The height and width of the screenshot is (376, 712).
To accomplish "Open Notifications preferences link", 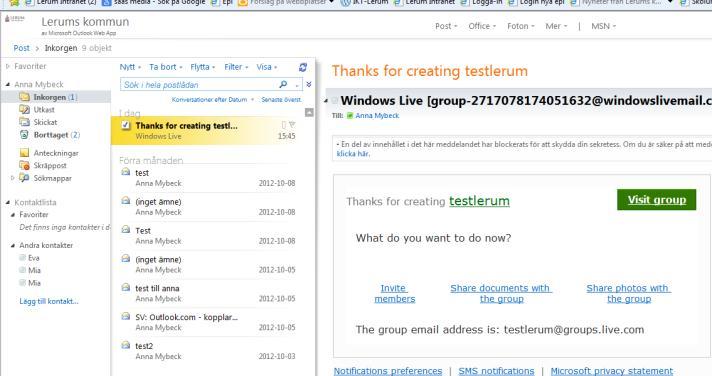I will [x=388, y=371].
